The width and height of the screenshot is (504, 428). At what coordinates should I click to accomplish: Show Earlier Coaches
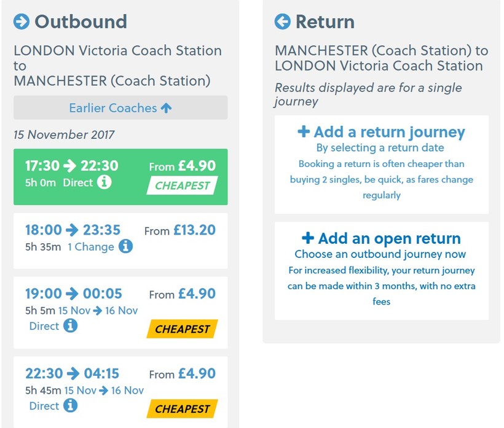(113, 108)
